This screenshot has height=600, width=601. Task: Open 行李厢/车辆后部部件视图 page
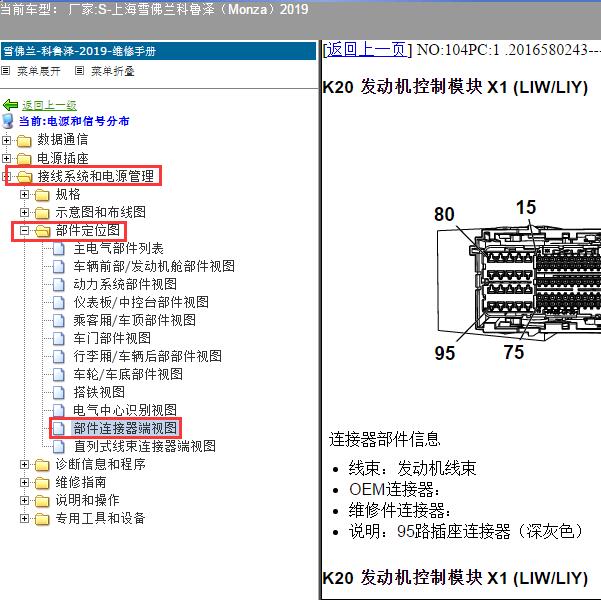click(x=148, y=356)
